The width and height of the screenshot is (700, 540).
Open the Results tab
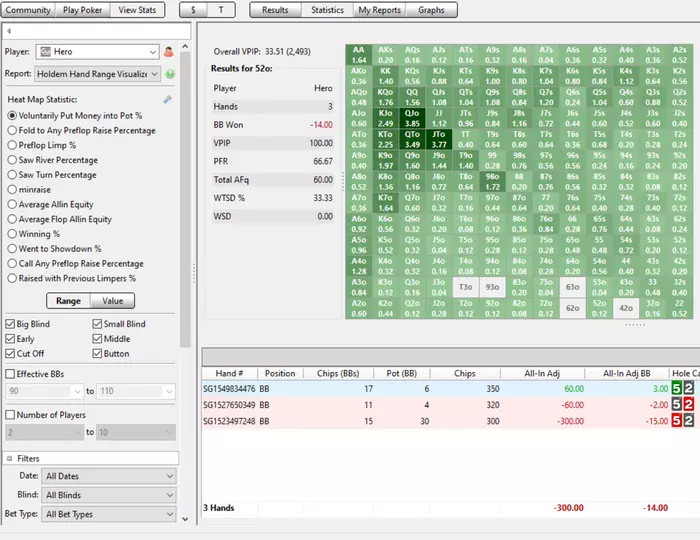pos(275,10)
